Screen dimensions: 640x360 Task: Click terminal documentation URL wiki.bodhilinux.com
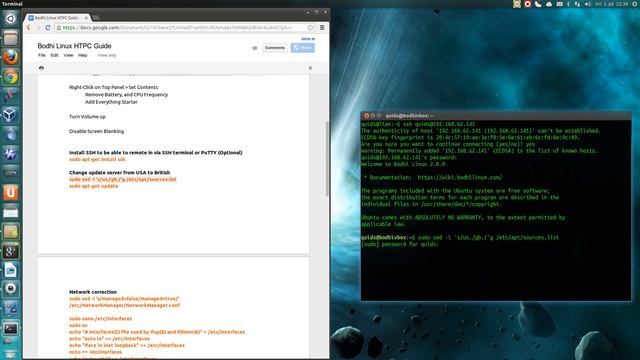(x=460, y=178)
